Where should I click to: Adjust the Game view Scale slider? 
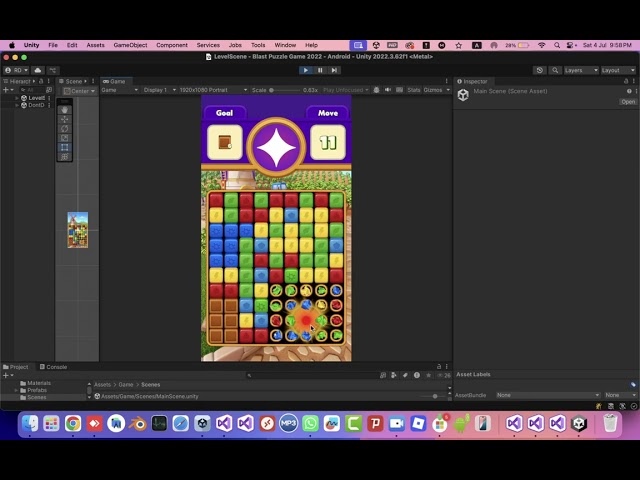[x=285, y=90]
